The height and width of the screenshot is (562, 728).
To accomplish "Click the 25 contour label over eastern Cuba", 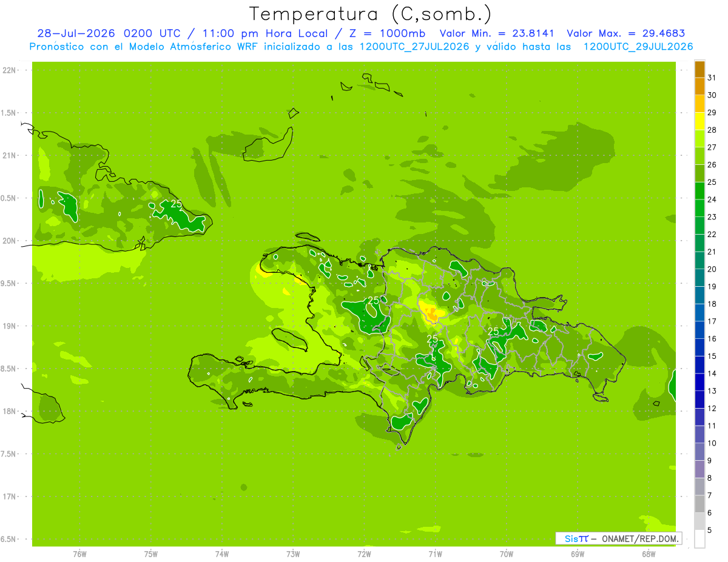I will click(x=176, y=204).
